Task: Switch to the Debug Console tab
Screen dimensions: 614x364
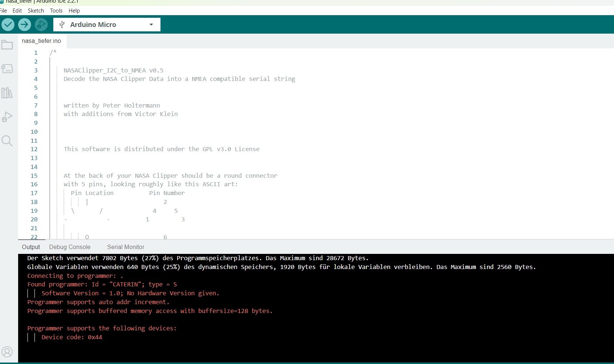Action: [x=70, y=247]
